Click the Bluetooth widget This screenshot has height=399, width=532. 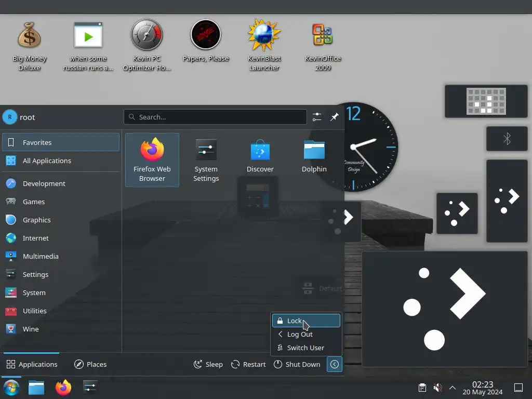click(507, 139)
